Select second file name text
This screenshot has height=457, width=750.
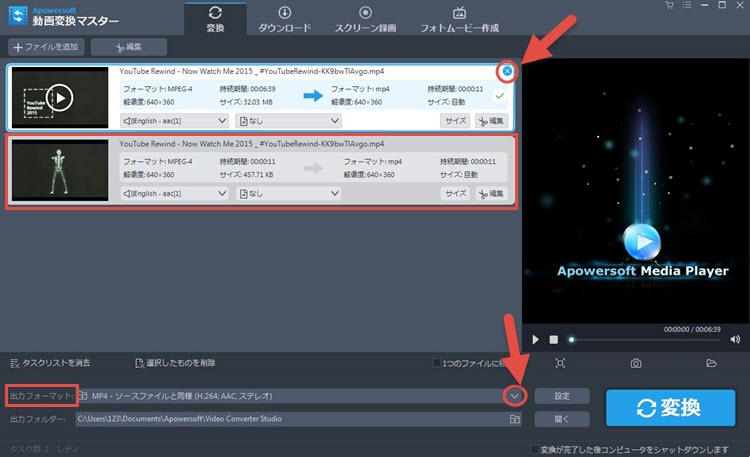252,144
